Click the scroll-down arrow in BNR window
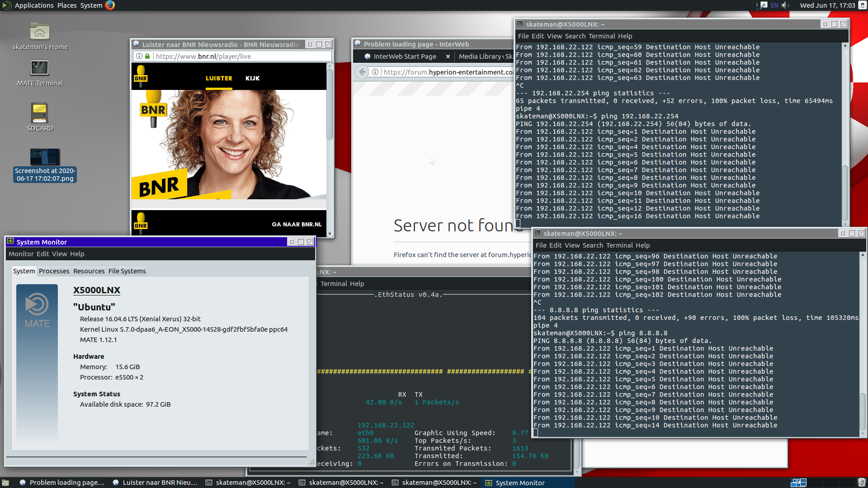 (330, 234)
